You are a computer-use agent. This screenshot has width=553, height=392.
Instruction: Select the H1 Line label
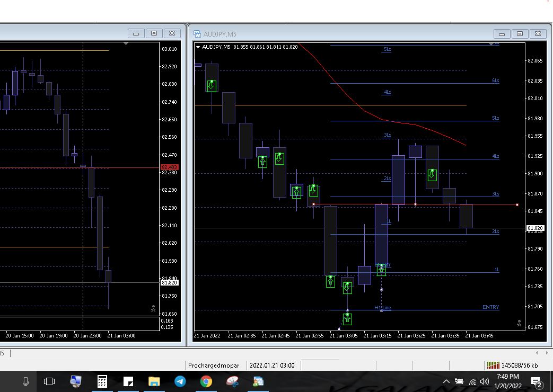pos(383,308)
